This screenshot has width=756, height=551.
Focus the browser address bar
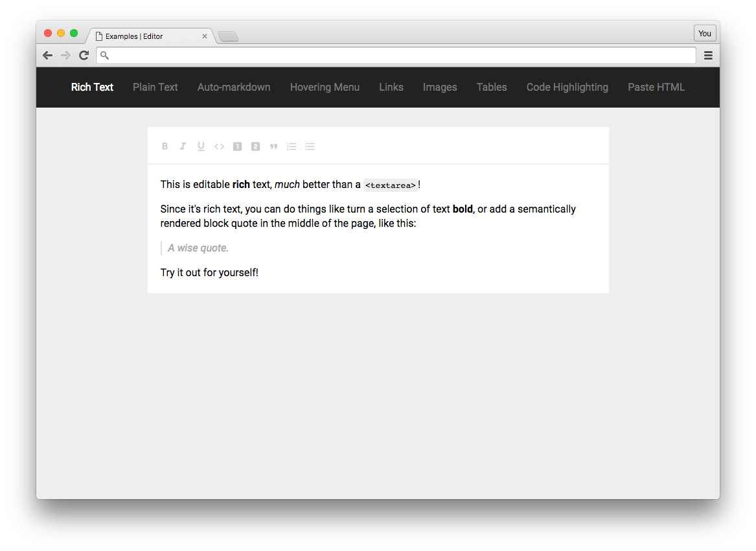tap(396, 56)
